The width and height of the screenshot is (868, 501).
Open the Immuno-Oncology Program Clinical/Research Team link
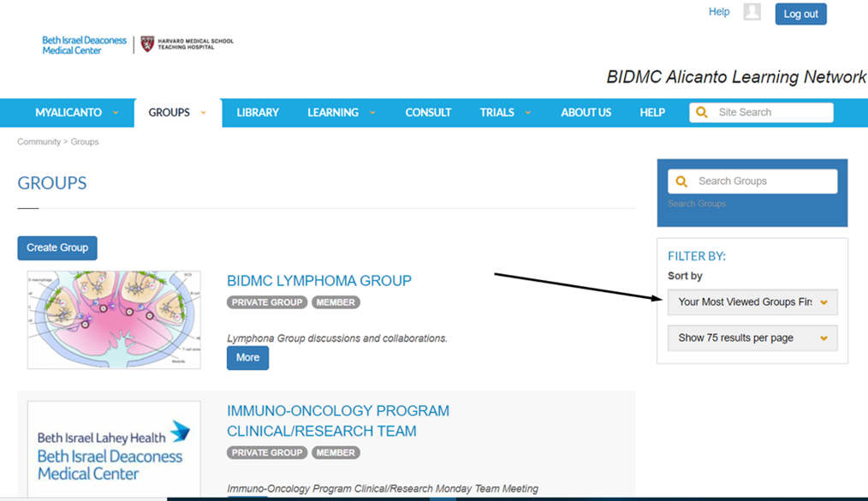pyautogui.click(x=337, y=420)
